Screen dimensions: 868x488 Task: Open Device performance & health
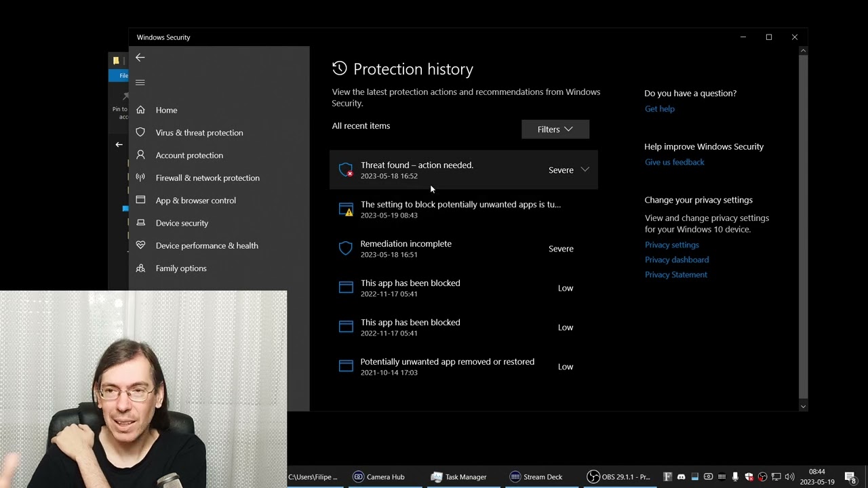point(207,245)
